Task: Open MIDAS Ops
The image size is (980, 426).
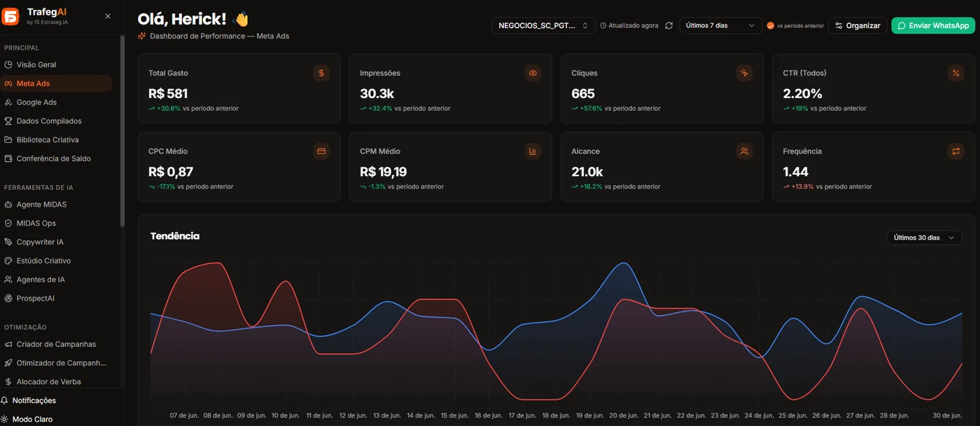Action: pos(56,224)
